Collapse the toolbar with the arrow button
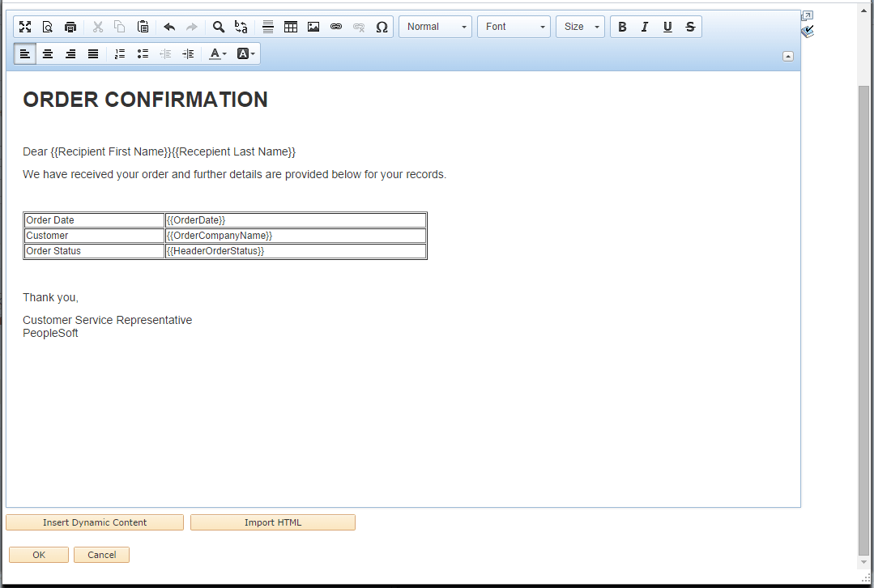The height and width of the screenshot is (588, 874). click(x=787, y=56)
